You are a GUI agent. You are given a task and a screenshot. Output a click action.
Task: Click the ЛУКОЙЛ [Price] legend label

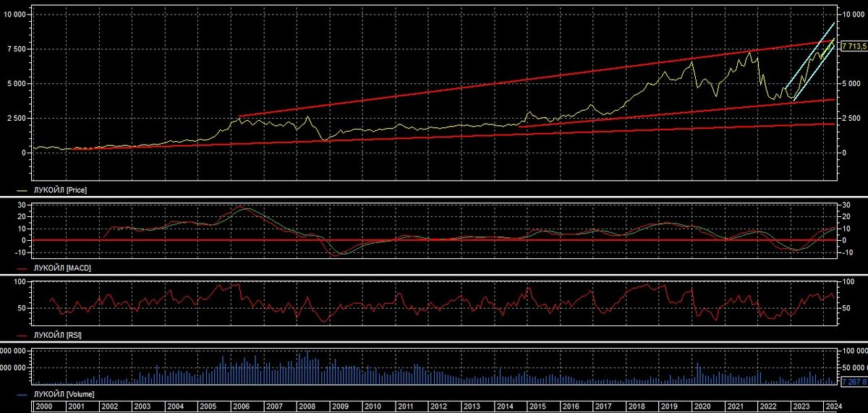point(61,189)
